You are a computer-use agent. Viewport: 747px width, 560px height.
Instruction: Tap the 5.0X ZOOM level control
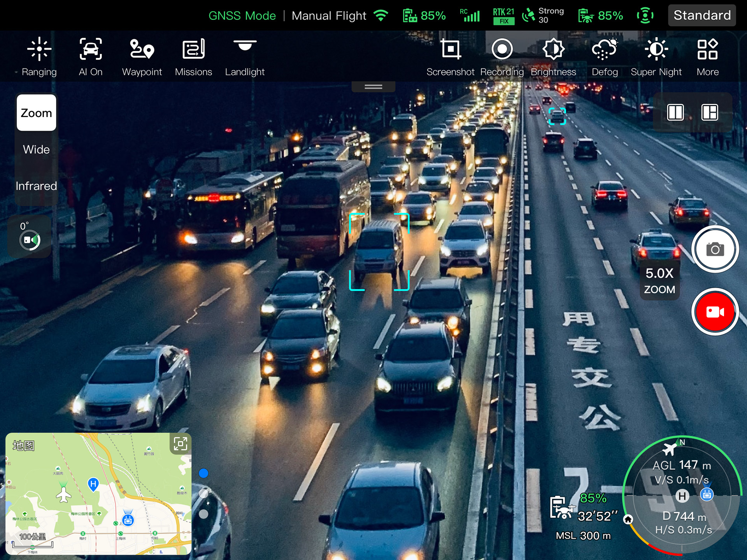coord(659,281)
